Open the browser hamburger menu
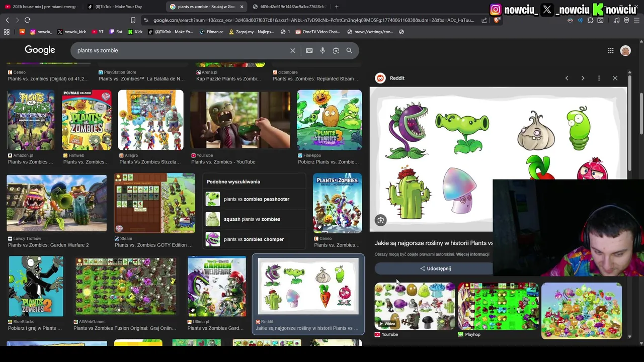This screenshot has height=362, width=644. tap(636, 20)
